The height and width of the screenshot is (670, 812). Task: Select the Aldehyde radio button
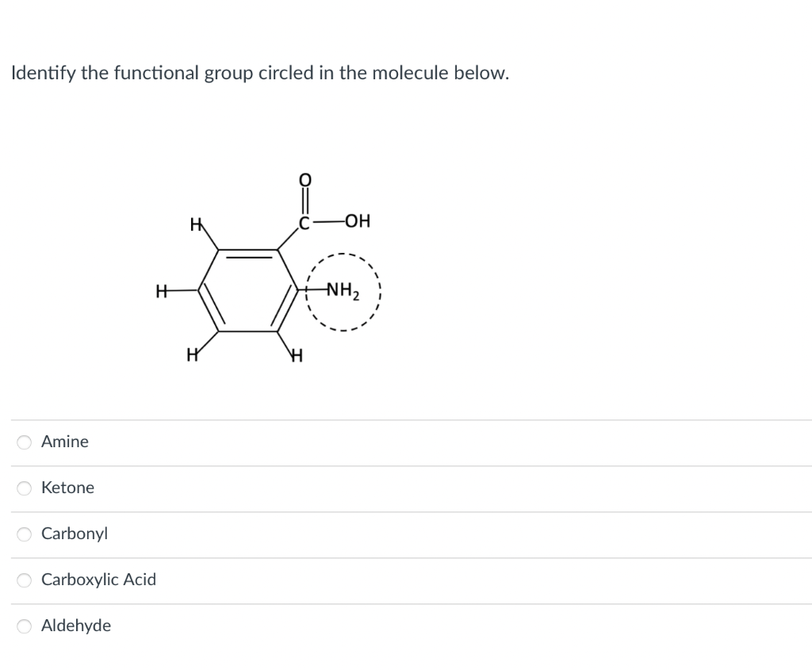click(24, 626)
